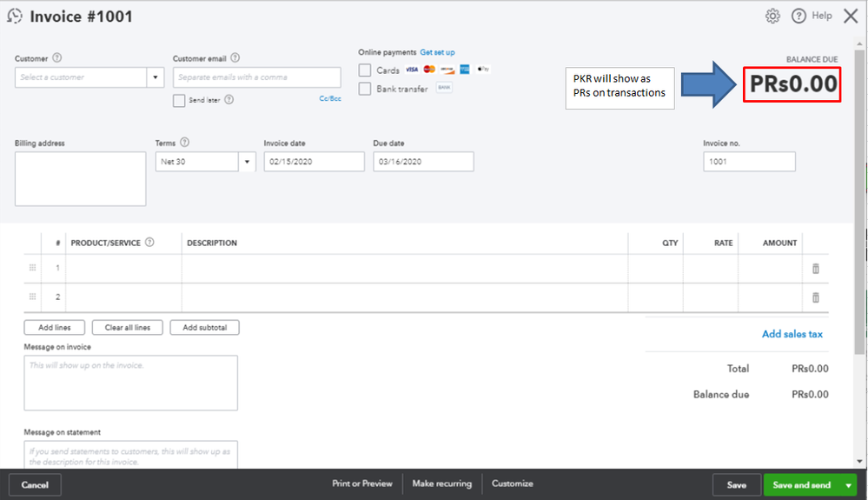Image resolution: width=868 pixels, height=500 pixels.
Task: Grab the drag handle of line 2
Action: coord(33,297)
